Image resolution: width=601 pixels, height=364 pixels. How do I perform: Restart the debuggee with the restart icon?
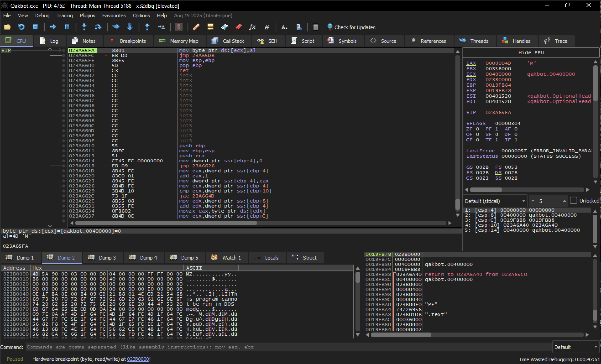coord(21,27)
